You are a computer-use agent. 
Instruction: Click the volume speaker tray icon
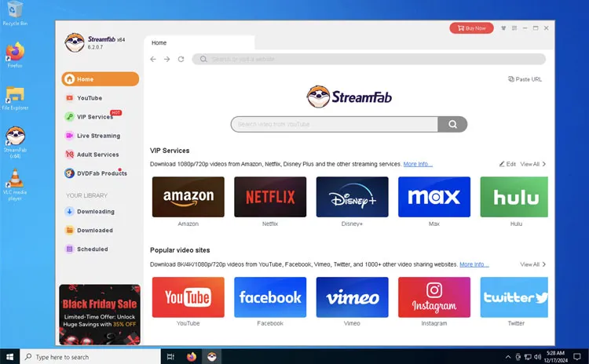click(x=537, y=357)
